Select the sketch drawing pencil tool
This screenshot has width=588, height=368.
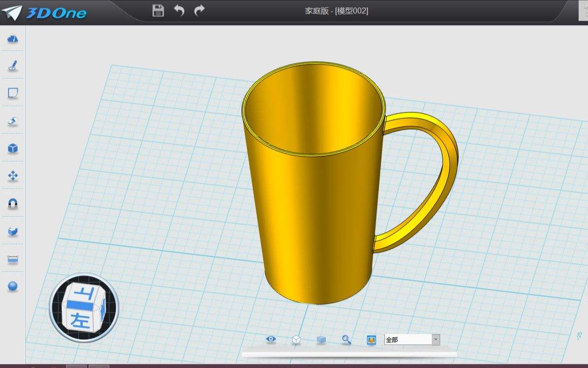[x=13, y=66]
